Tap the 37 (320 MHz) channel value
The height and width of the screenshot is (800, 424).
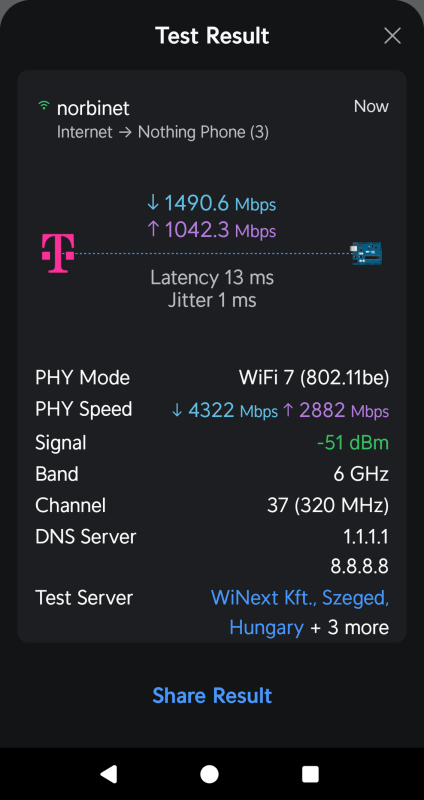tap(328, 506)
